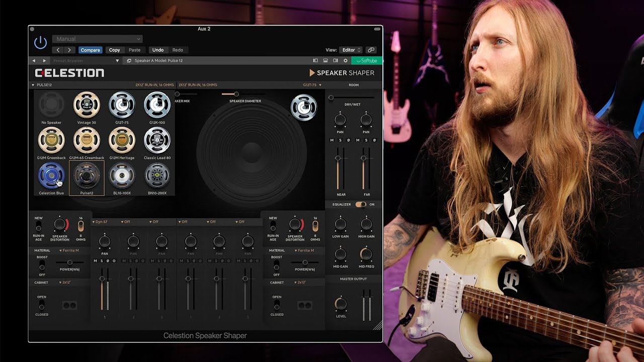This screenshot has height=362, width=644.
Task: Open right speaker 2x12" cabinet dropdown
Action: [300, 283]
